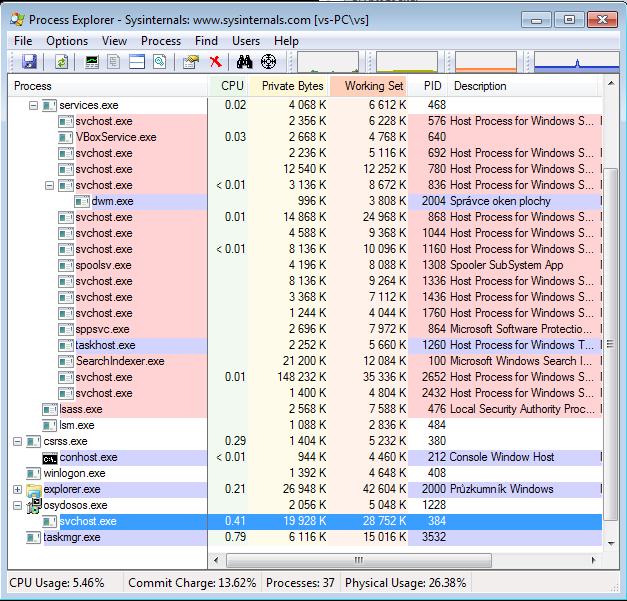Screen dimensions: 627x601
Task: Click the DLL/Handle view magnifier icon
Action: [x=160, y=62]
